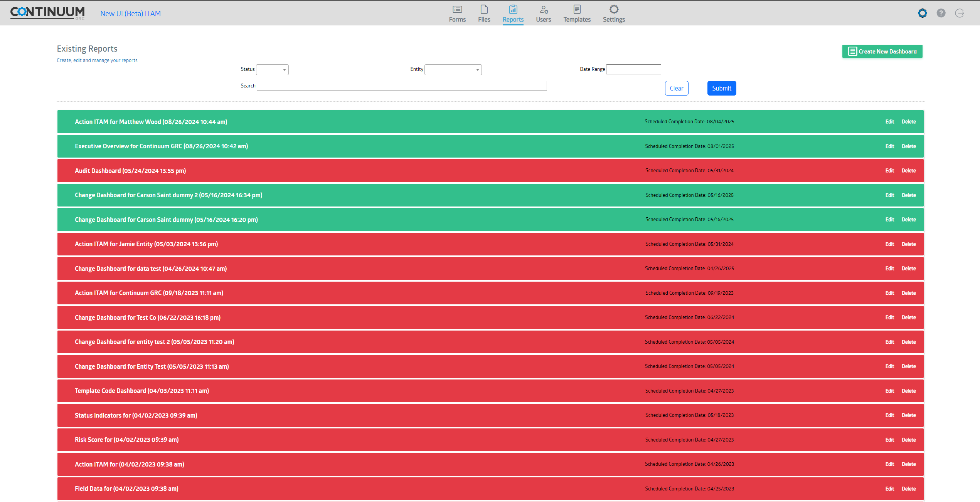Image resolution: width=980 pixels, height=502 pixels.
Task: Click the logout icon in top corner
Action: [960, 13]
